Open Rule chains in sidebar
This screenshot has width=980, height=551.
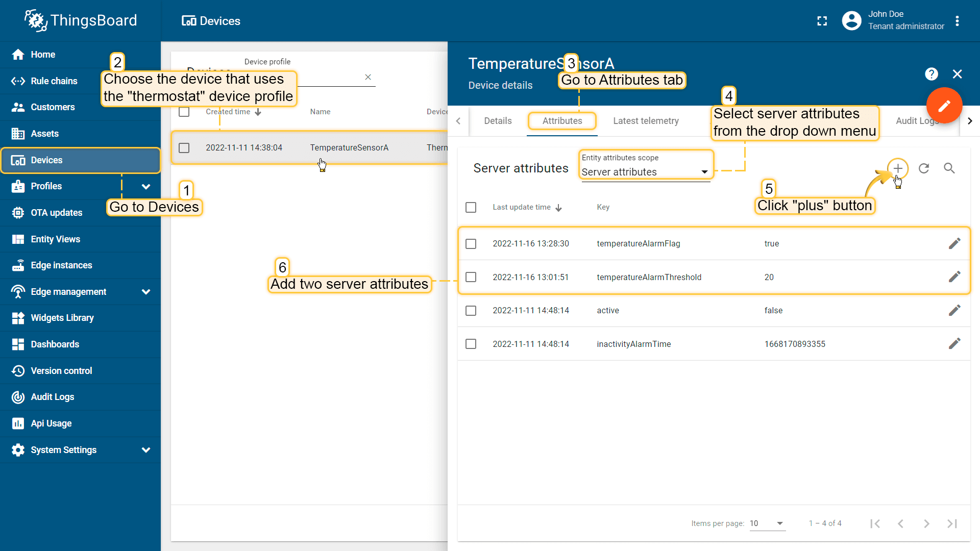pos(54,81)
